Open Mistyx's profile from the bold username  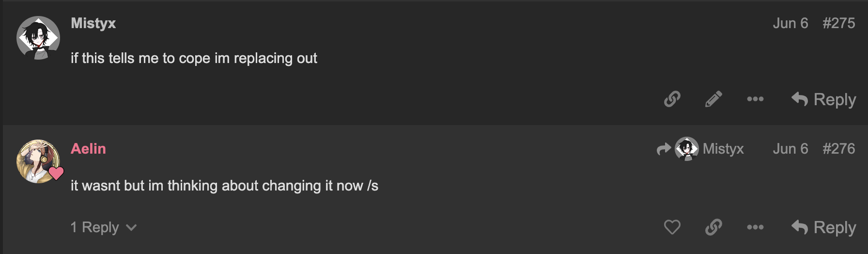tap(93, 23)
